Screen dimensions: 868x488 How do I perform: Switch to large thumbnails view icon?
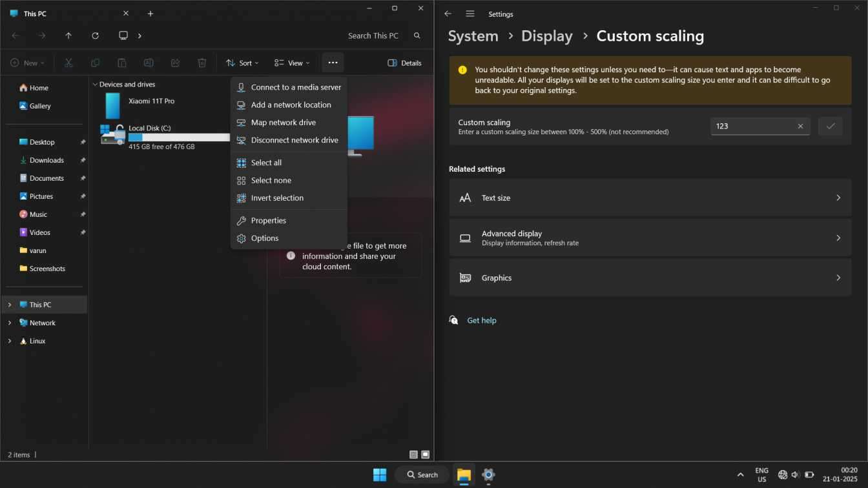coord(425,454)
